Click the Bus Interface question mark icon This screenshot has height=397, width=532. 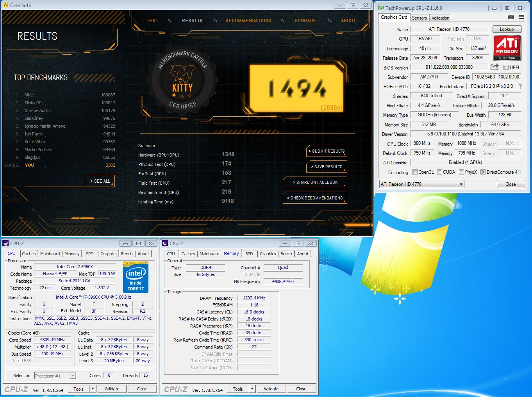point(520,86)
